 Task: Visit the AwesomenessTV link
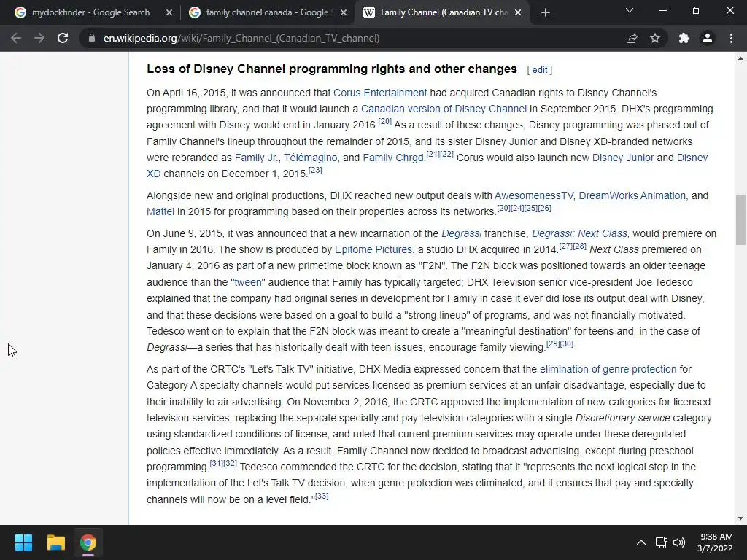534,195
